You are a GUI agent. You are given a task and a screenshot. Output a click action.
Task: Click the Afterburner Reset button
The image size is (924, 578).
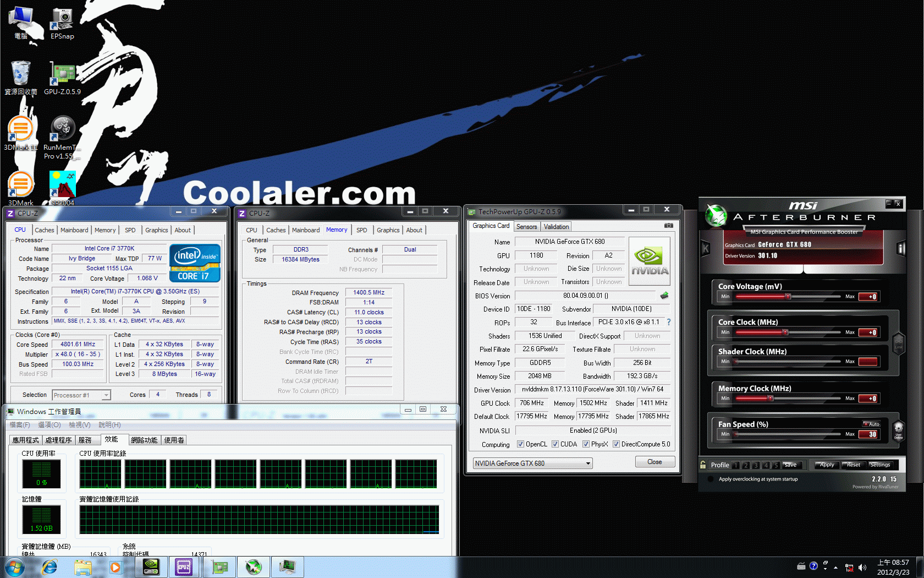[x=853, y=465]
